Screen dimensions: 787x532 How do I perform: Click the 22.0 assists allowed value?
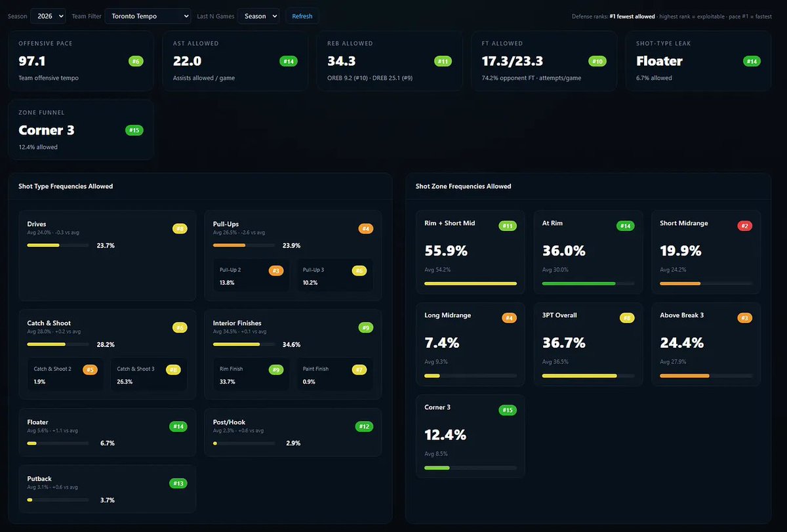point(187,61)
